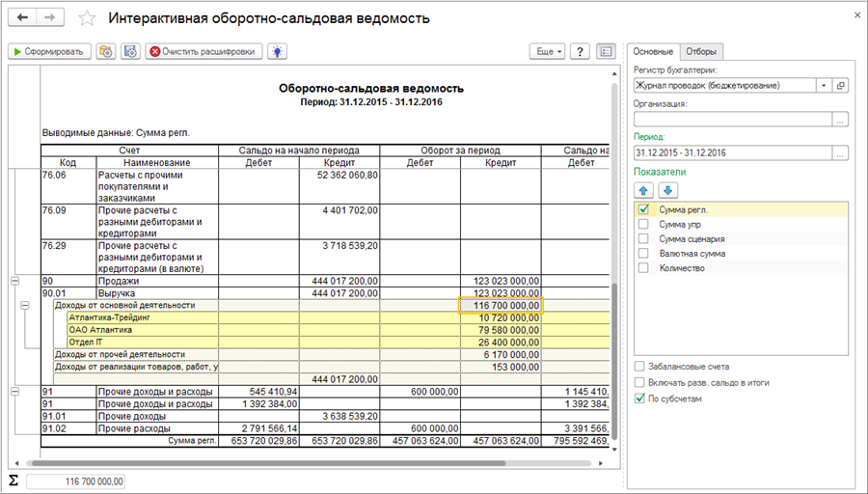Go forward with the right arrow button
Screen dimensions: 868x494
tap(50, 17)
